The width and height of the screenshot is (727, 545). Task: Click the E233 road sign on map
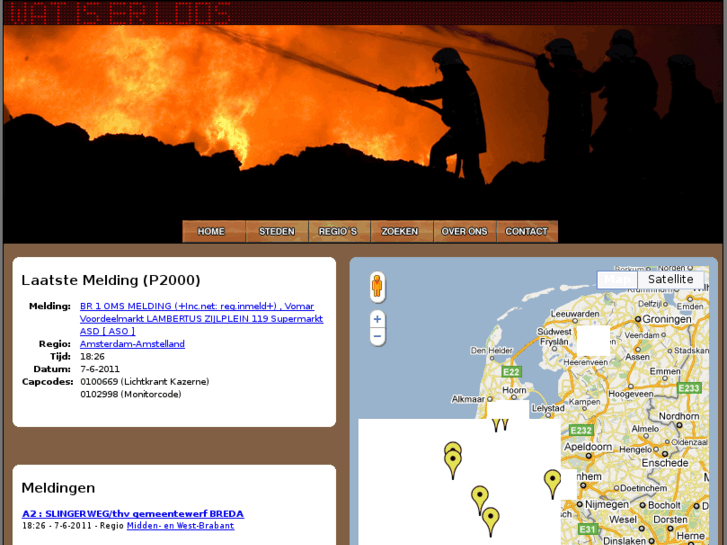click(689, 388)
